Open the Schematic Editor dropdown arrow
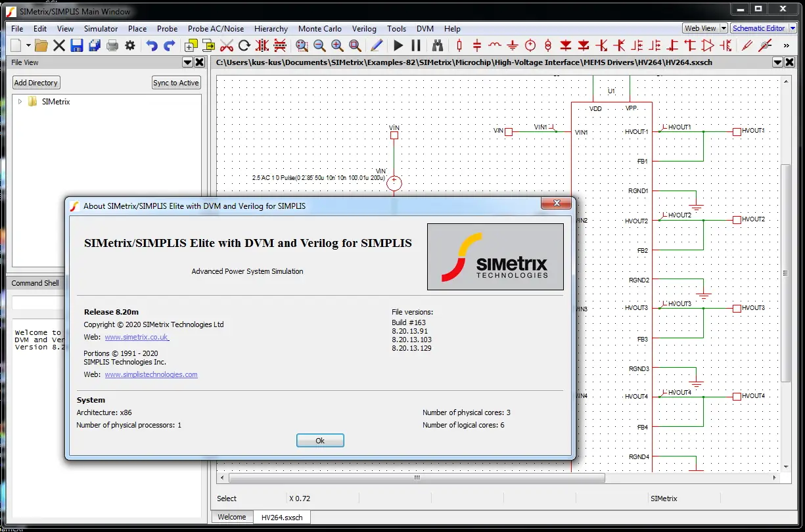Viewport: 805px width, 532px height. click(792, 28)
